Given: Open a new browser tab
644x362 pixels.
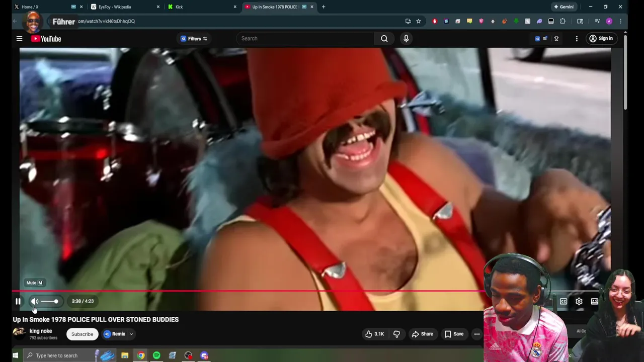Looking at the screenshot, I should coord(324,7).
